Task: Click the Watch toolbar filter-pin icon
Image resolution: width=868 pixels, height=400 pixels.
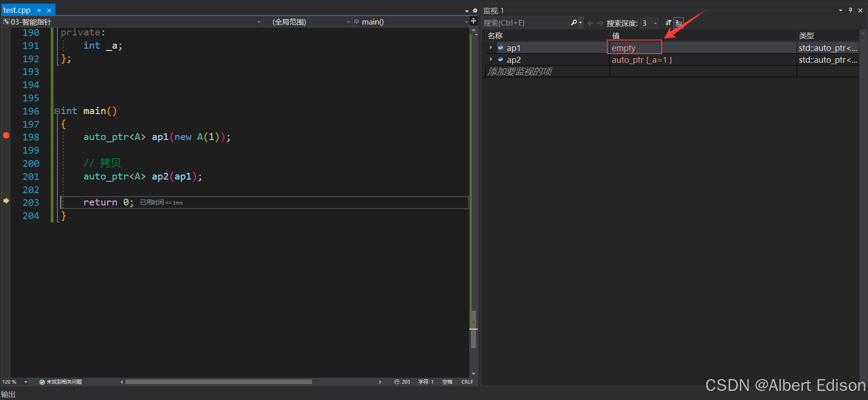Action: coord(668,23)
